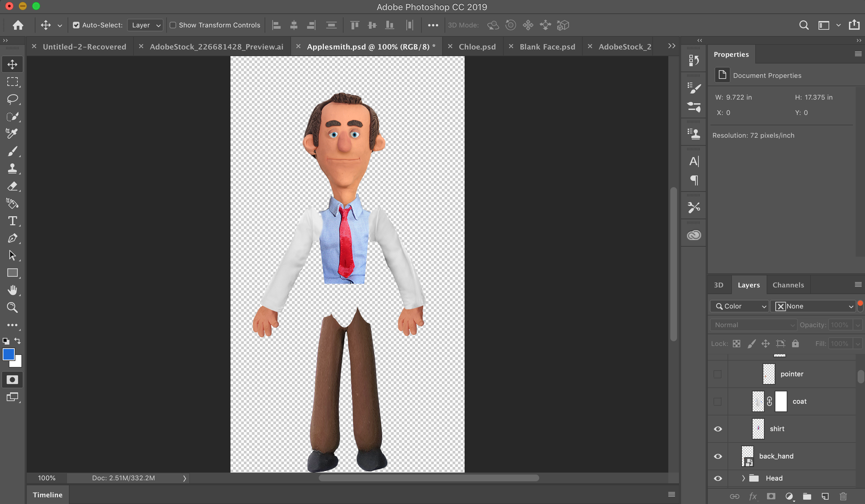Image resolution: width=865 pixels, height=504 pixels.
Task: Show the coat layer
Action: pyautogui.click(x=717, y=401)
